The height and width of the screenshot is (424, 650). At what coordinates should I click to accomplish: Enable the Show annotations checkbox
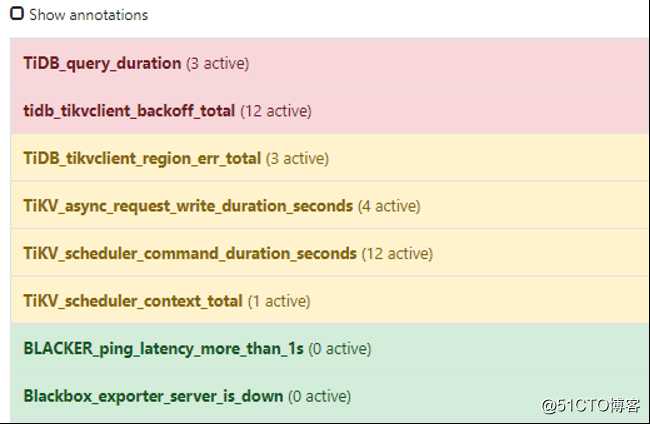[x=17, y=15]
